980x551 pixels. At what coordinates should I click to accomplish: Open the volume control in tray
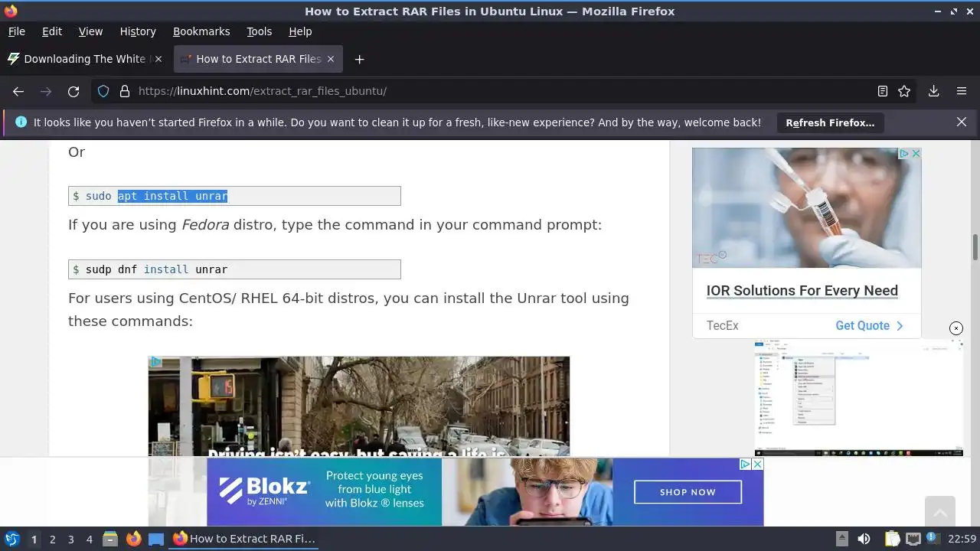point(864,539)
